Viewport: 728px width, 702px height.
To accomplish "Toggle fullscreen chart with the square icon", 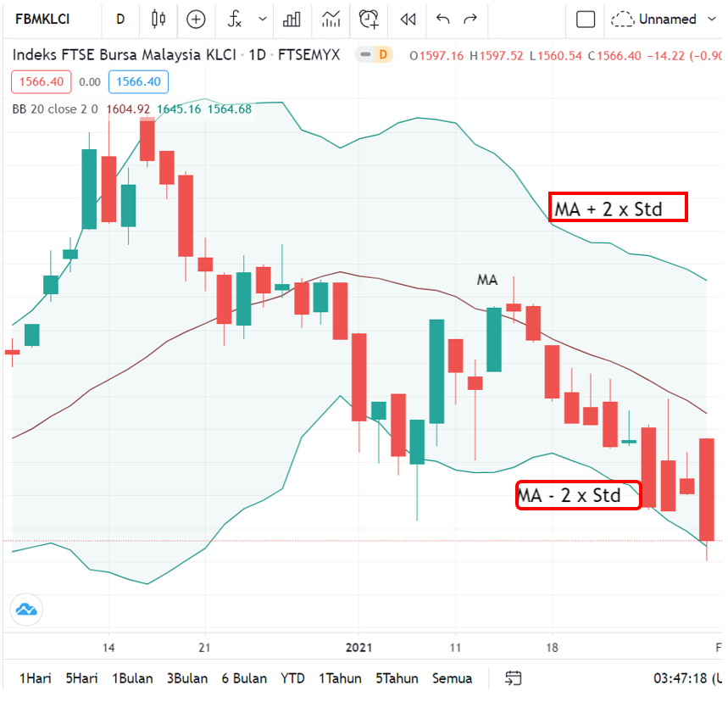I will (x=585, y=19).
